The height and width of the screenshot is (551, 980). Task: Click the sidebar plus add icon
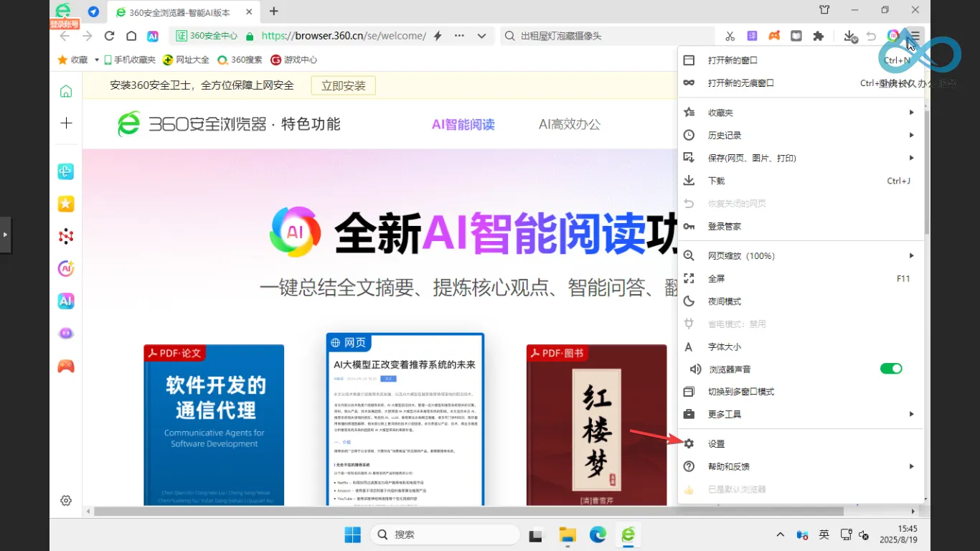pyautogui.click(x=66, y=123)
